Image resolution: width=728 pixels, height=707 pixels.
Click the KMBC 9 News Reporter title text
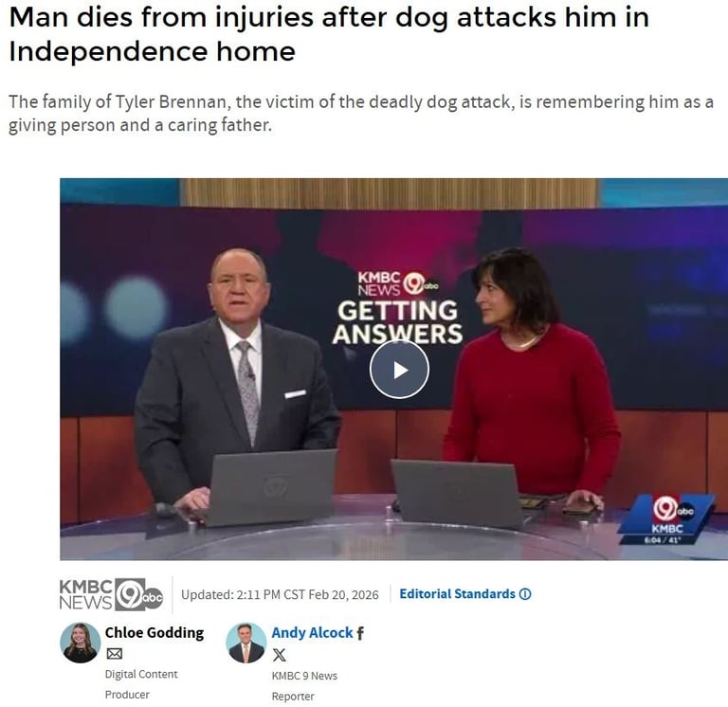[304, 686]
